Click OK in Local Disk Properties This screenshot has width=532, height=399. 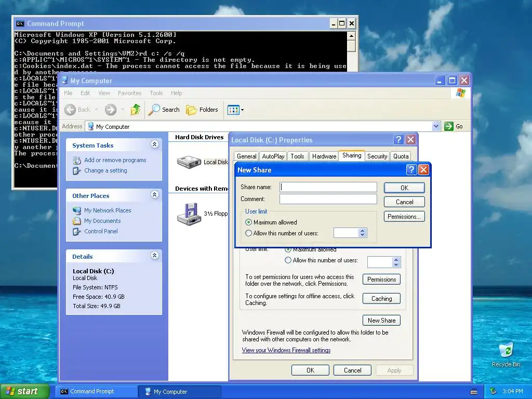(310, 370)
